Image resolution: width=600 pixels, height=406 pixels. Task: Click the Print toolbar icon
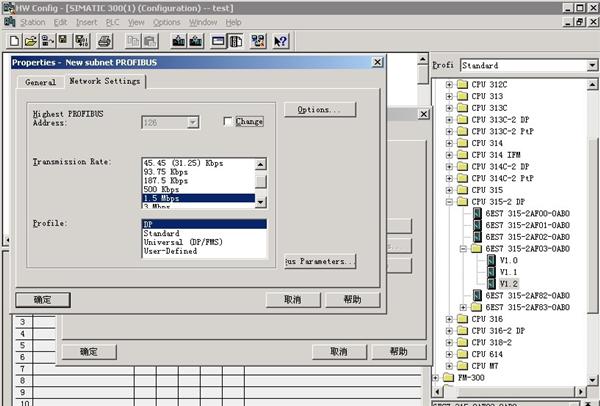pyautogui.click(x=104, y=41)
